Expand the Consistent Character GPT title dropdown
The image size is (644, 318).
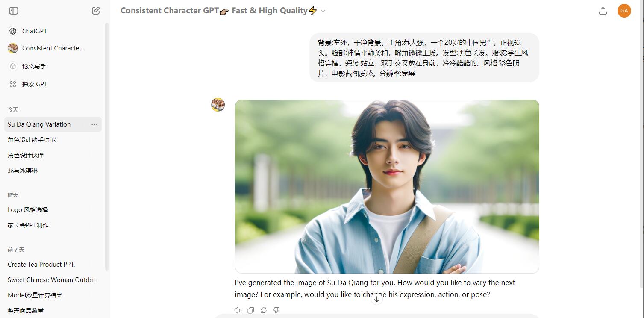pyautogui.click(x=323, y=11)
